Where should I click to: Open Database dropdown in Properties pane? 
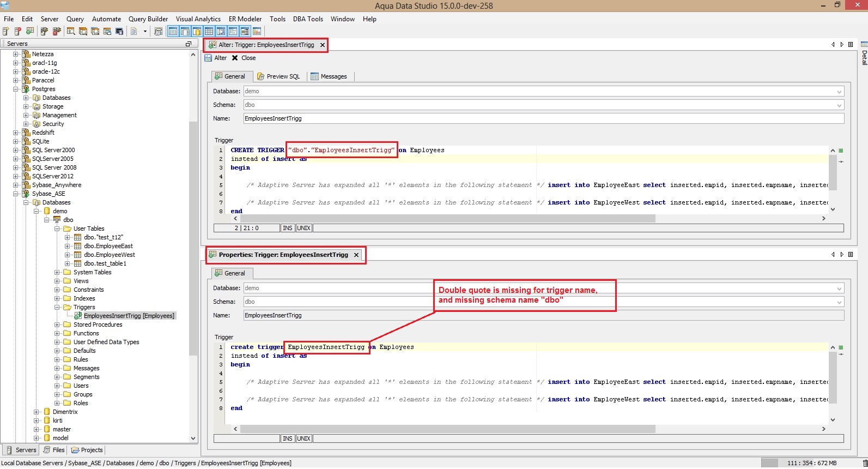[839, 288]
